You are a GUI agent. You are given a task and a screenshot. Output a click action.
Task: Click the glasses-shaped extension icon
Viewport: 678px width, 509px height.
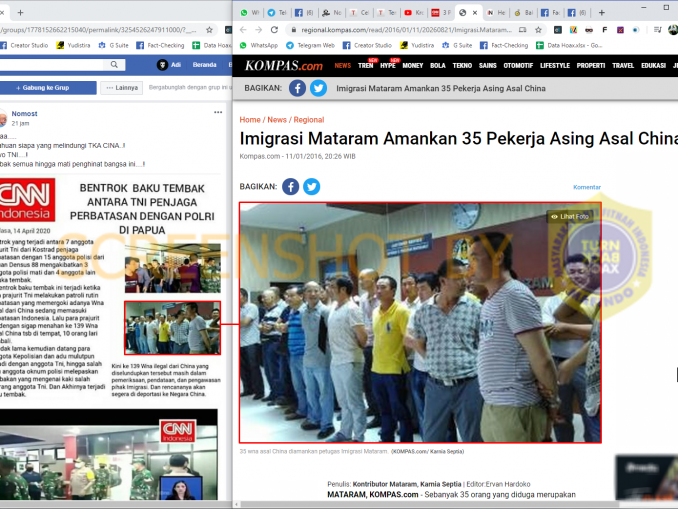pyautogui.click(x=589, y=30)
